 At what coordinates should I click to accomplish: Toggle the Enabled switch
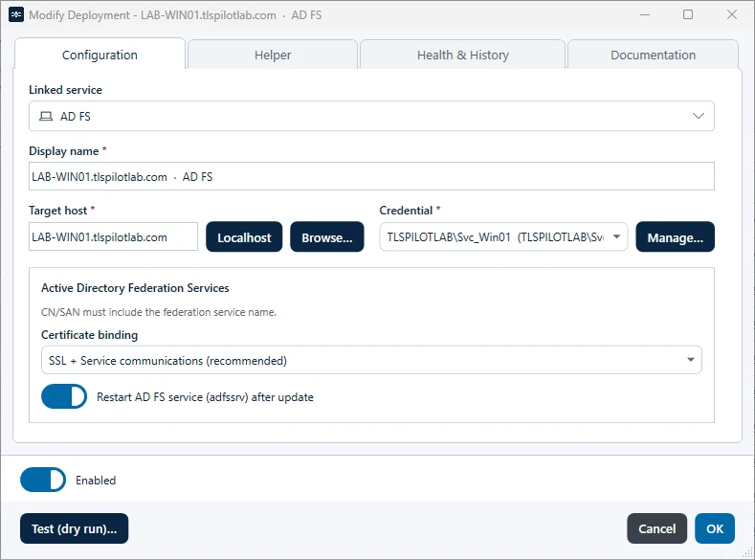coord(43,480)
